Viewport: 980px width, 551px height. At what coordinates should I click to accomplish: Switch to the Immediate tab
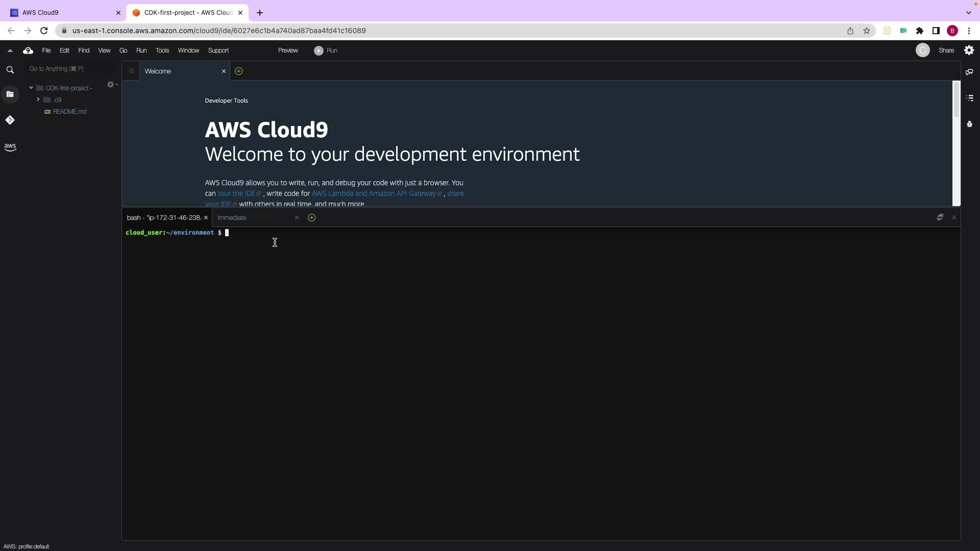(x=232, y=218)
